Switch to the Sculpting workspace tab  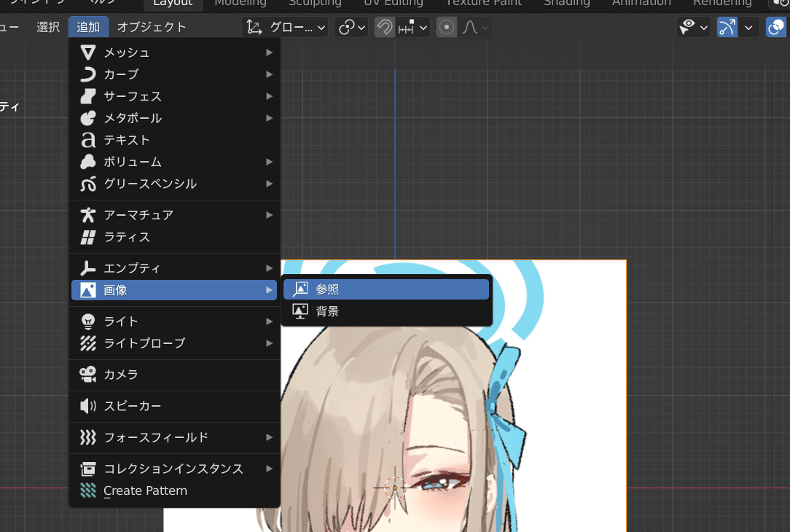tap(315, 4)
